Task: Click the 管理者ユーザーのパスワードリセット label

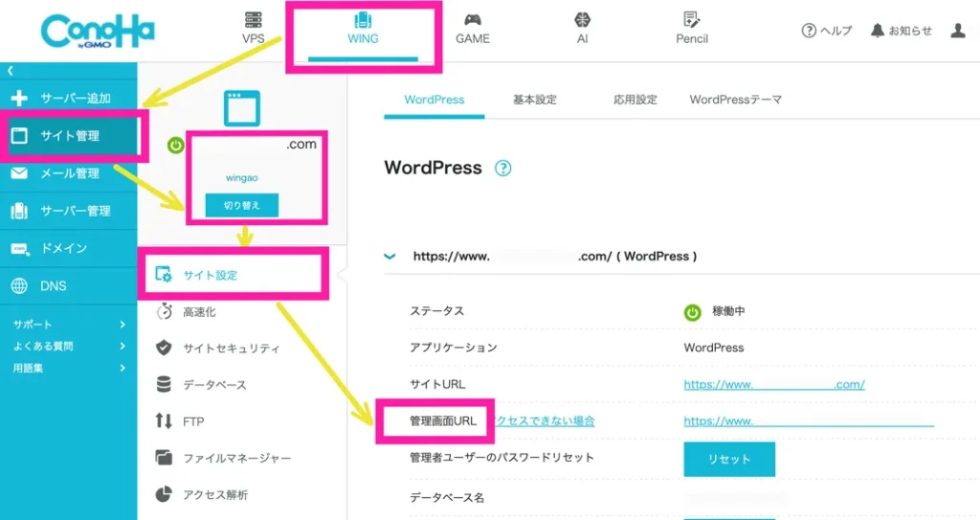Action: click(x=501, y=458)
